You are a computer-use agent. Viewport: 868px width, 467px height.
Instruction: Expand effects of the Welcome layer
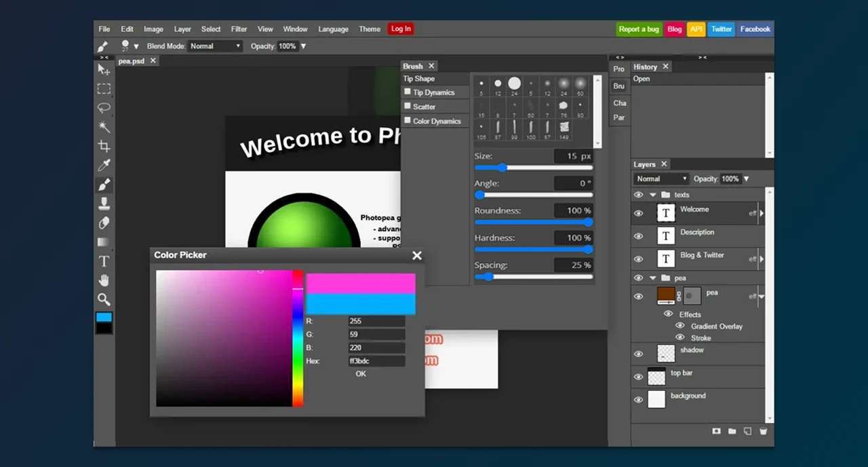tap(762, 213)
